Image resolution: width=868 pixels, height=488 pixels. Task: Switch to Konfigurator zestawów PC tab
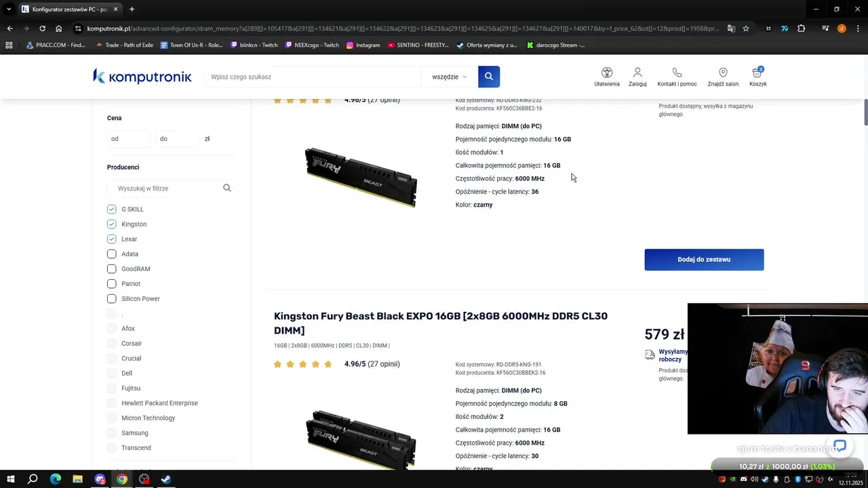pos(69,9)
